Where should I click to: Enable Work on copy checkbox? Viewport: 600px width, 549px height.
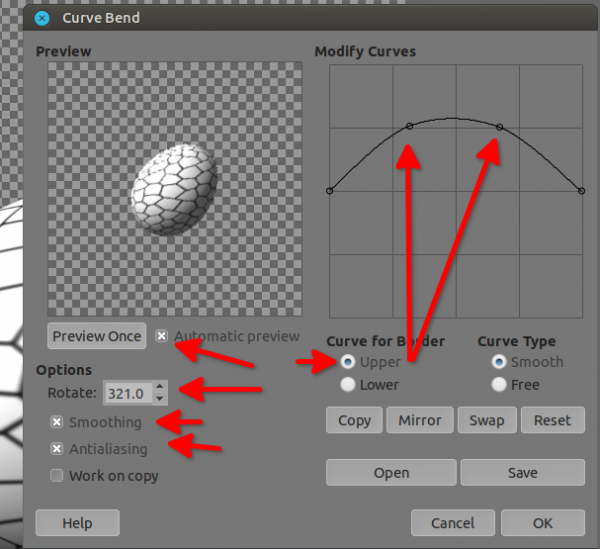point(57,476)
